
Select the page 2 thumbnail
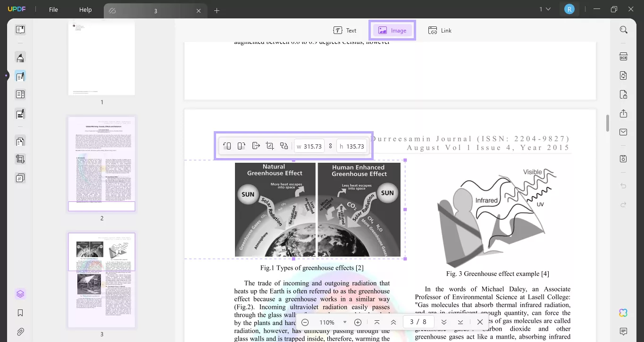coord(101,164)
